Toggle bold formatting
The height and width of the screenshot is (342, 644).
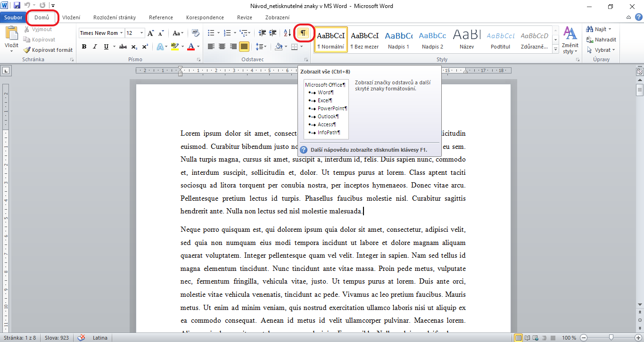coord(84,47)
